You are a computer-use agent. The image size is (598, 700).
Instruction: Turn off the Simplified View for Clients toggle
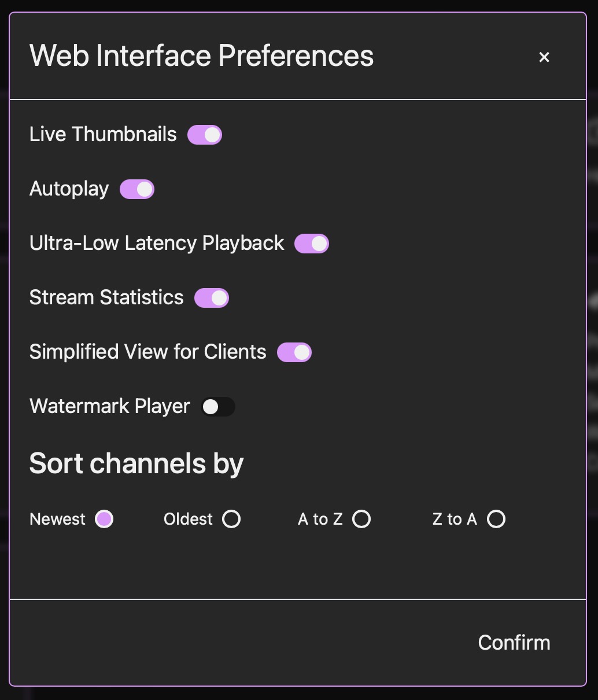[x=294, y=352]
